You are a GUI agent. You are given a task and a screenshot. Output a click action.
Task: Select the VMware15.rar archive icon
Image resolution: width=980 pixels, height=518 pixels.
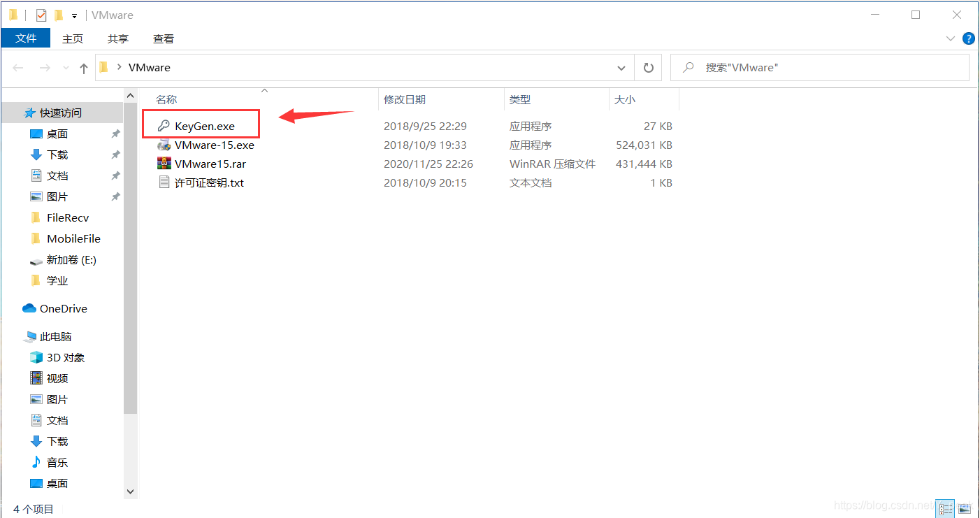(164, 164)
